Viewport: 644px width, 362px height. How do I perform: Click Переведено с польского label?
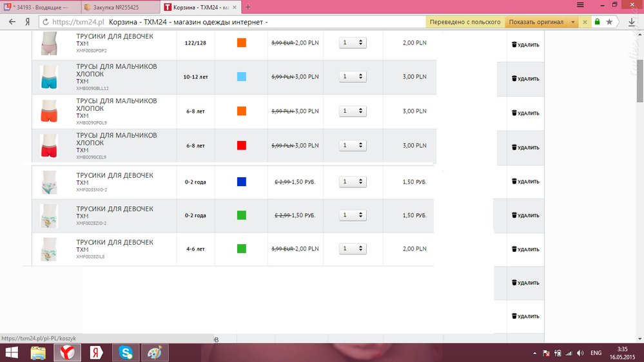465,22
